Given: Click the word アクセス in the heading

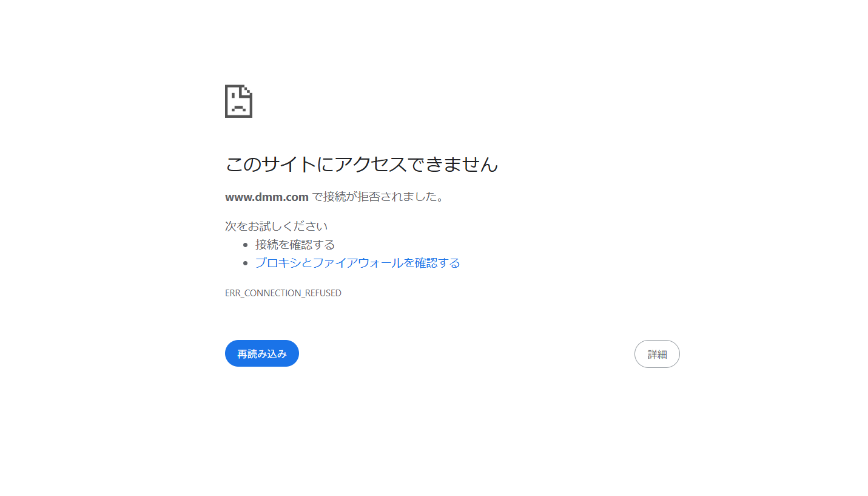Looking at the screenshot, I should [371, 164].
